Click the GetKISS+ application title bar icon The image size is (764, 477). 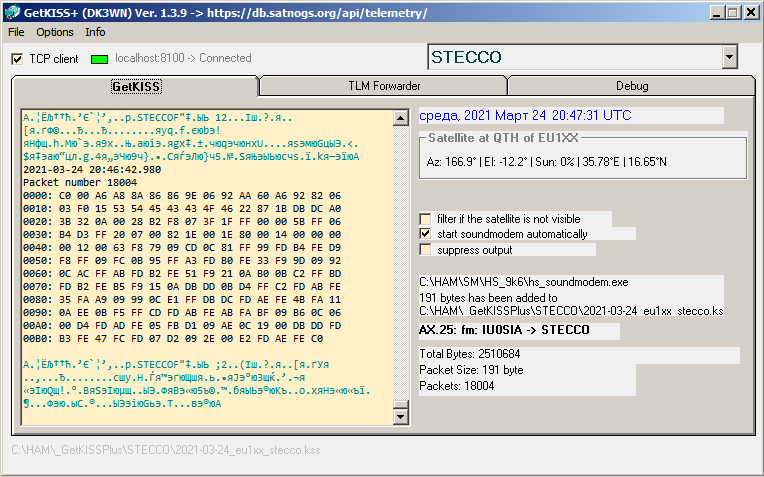click(12, 12)
